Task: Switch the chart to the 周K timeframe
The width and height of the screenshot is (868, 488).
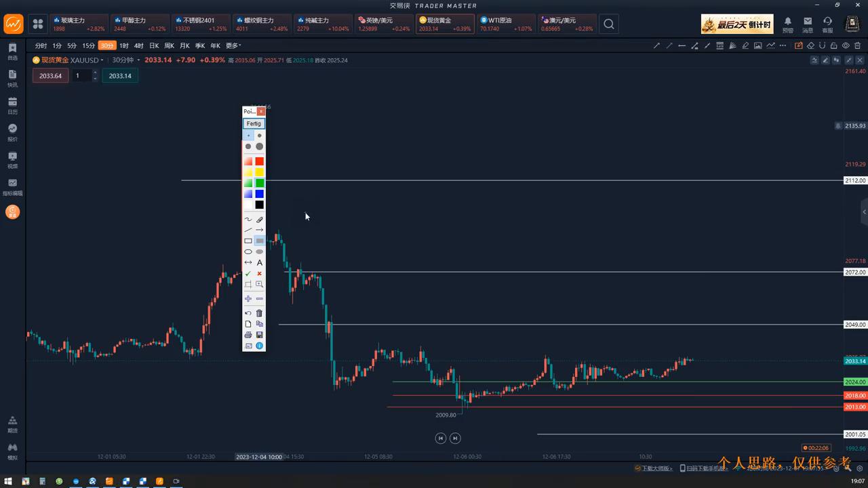Action: pyautogui.click(x=170, y=45)
